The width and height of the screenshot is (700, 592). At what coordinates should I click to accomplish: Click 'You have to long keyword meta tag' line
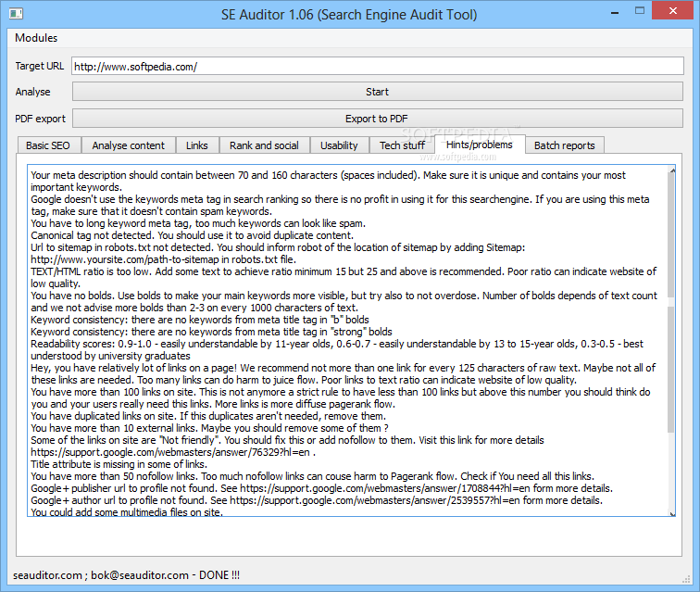pyautogui.click(x=198, y=223)
